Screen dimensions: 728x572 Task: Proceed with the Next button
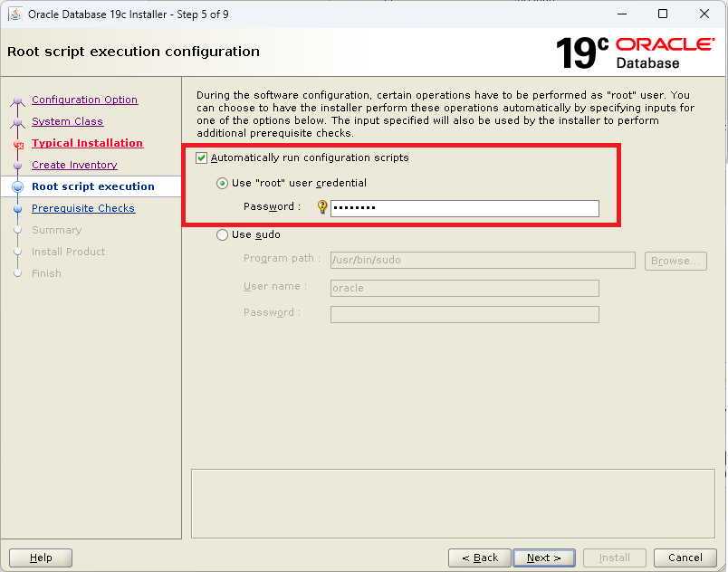(x=544, y=558)
